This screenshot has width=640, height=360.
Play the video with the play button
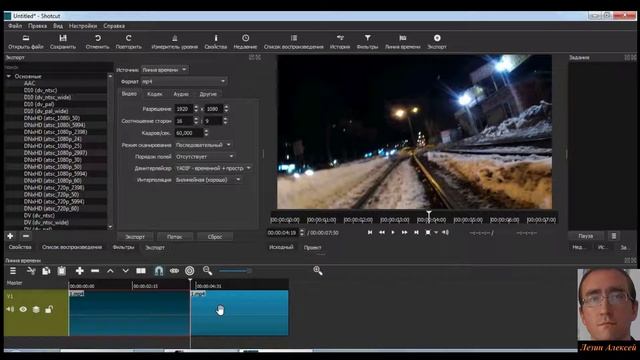click(x=393, y=232)
